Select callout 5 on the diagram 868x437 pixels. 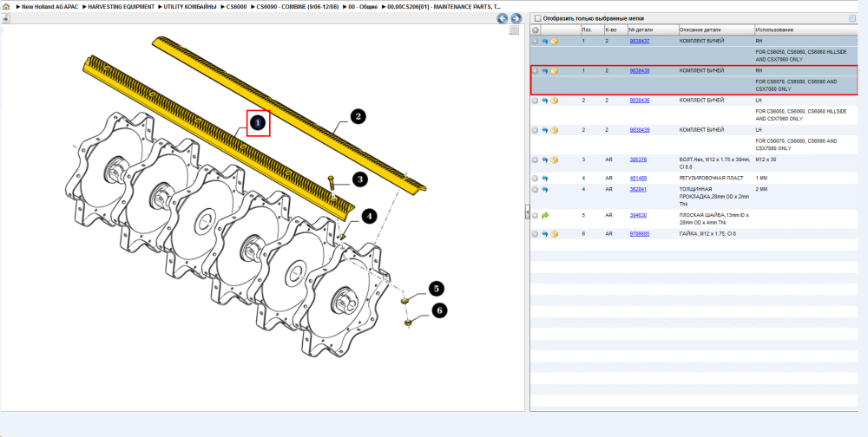pos(437,288)
